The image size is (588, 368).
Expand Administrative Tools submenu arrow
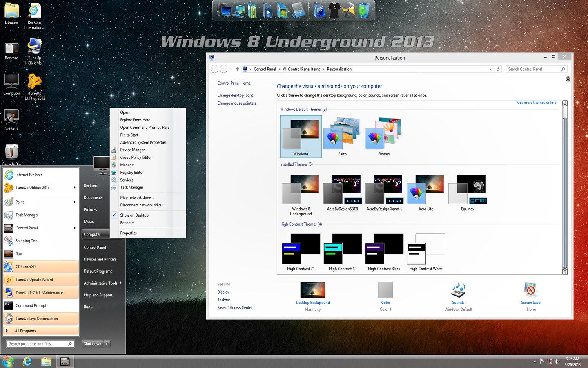pyautogui.click(x=121, y=283)
